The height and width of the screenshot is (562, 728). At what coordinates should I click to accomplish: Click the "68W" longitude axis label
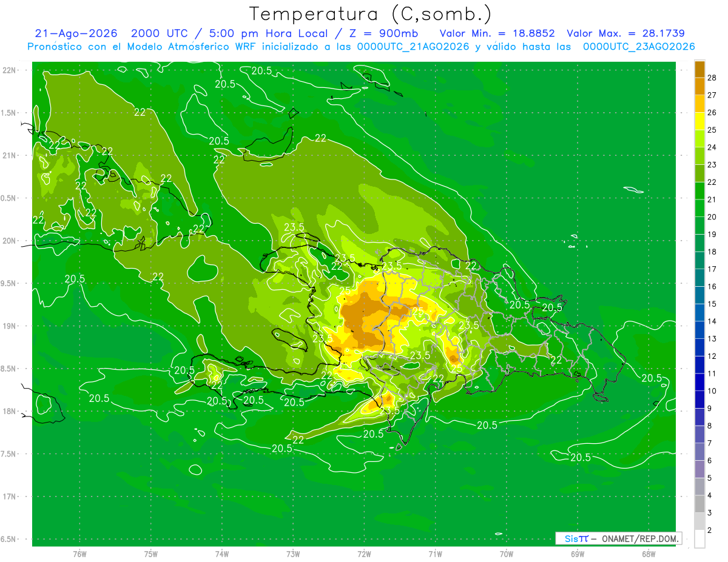click(649, 554)
